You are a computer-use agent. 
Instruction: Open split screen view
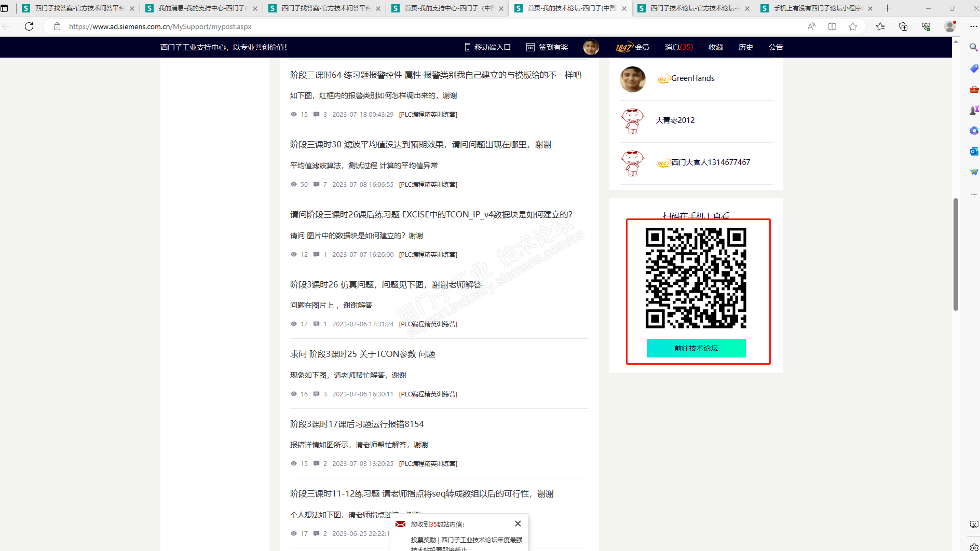[832, 26]
